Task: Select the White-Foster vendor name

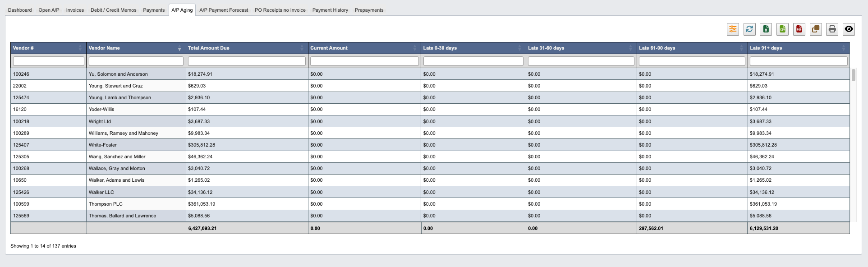Action: pos(102,145)
